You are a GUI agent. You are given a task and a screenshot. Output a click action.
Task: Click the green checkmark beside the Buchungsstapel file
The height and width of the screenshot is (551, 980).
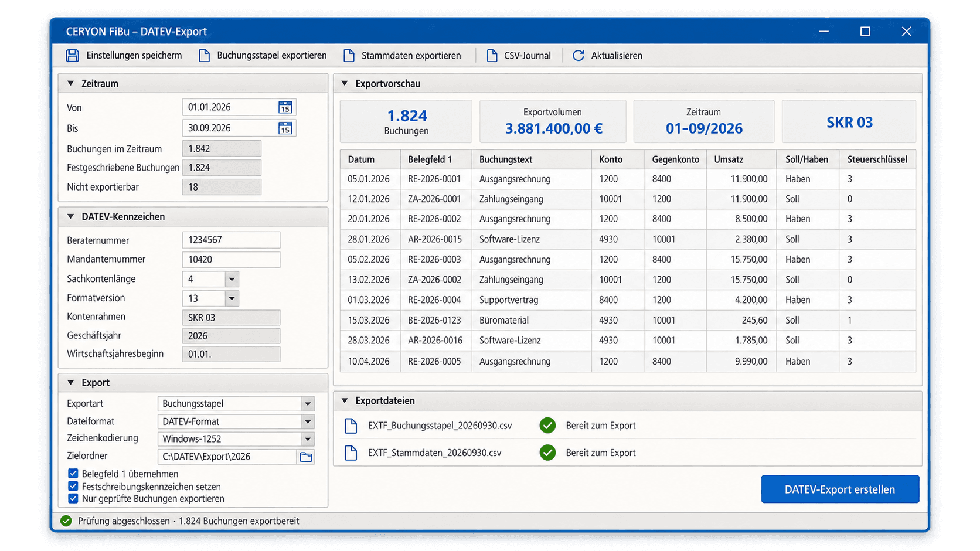point(547,426)
